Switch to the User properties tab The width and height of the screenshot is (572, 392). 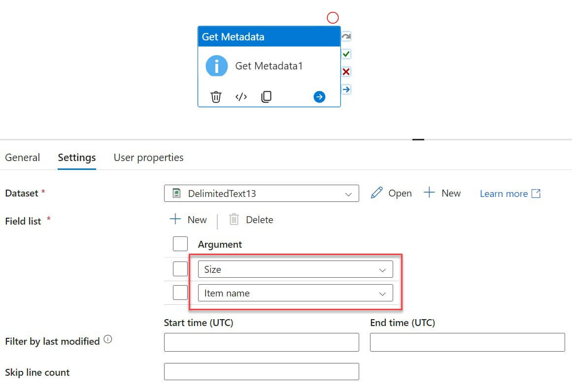point(148,158)
